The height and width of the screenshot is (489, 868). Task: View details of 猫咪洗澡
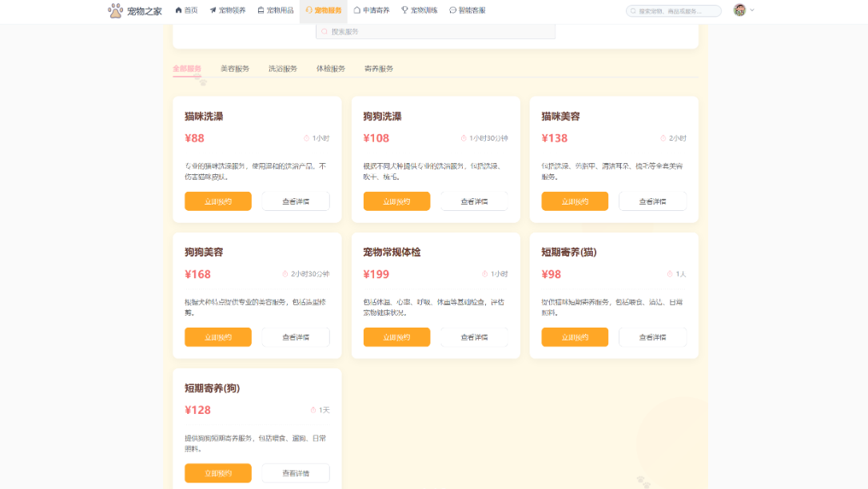click(296, 201)
